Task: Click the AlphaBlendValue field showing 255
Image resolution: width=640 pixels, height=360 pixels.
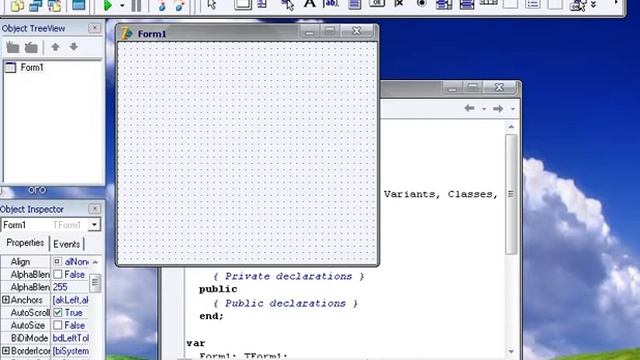Action: coord(60,287)
